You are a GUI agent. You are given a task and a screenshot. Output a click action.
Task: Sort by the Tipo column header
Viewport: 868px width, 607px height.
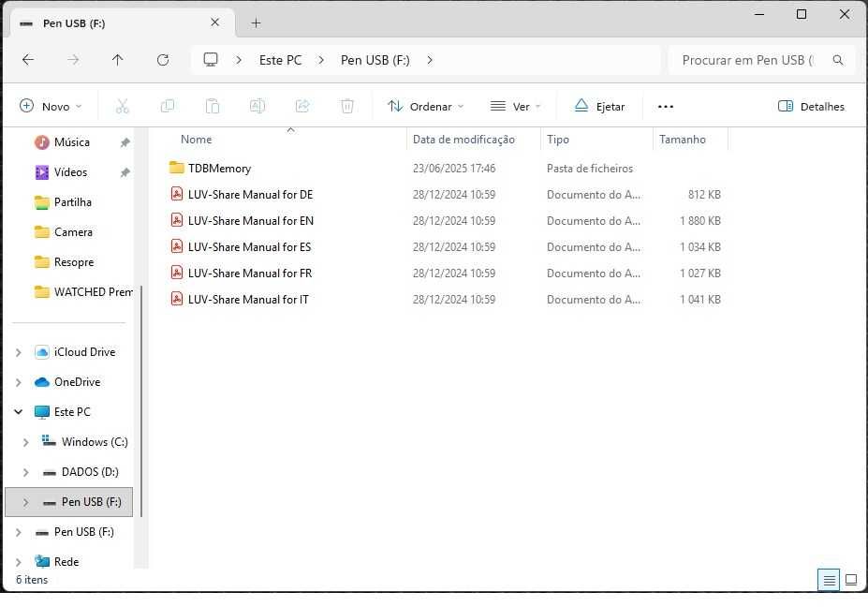[x=557, y=139]
